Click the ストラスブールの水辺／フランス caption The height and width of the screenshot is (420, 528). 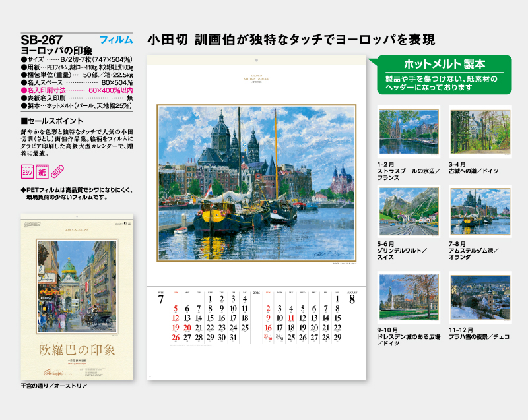point(409,175)
